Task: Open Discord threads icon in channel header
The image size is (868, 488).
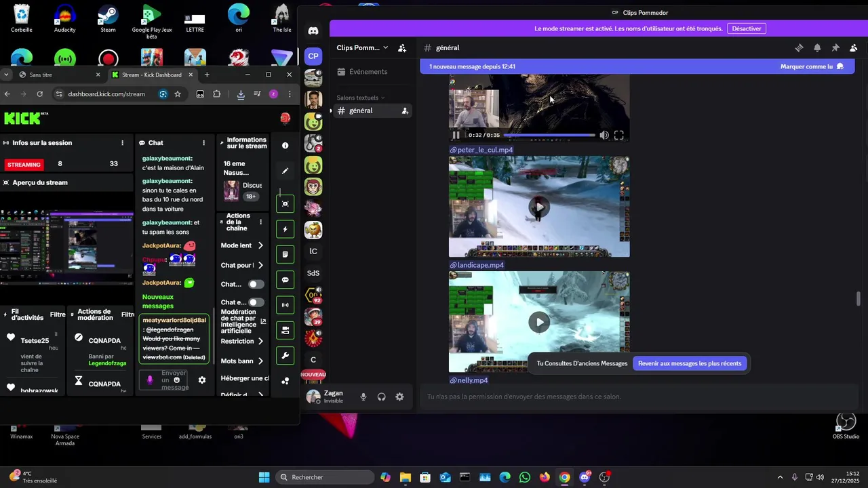Action: coord(799,47)
